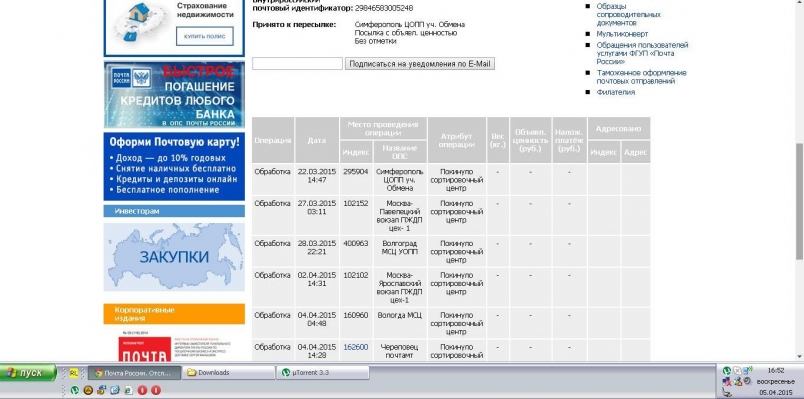Click the Купить полис button

(x=205, y=36)
